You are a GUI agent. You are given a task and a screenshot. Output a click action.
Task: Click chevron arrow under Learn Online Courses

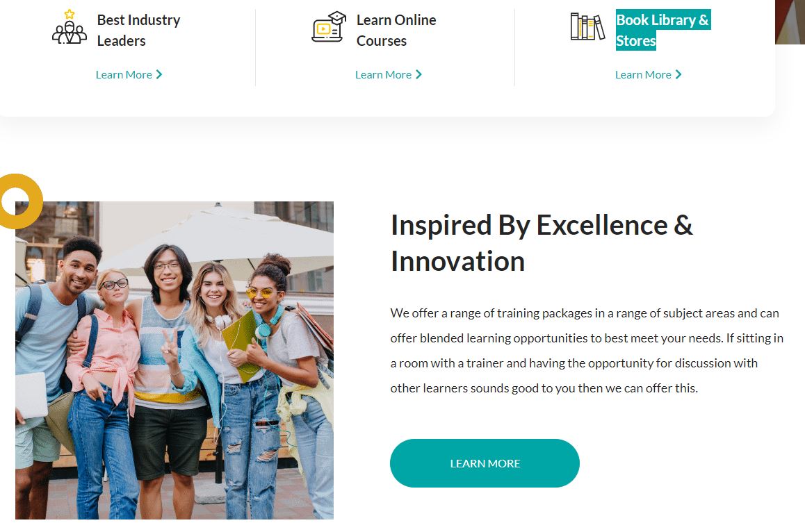tap(418, 74)
